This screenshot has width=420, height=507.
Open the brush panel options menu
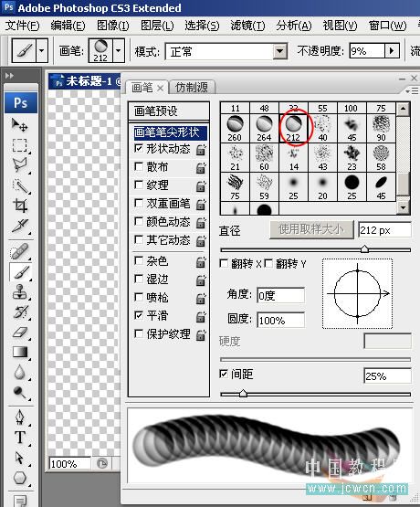[412, 91]
